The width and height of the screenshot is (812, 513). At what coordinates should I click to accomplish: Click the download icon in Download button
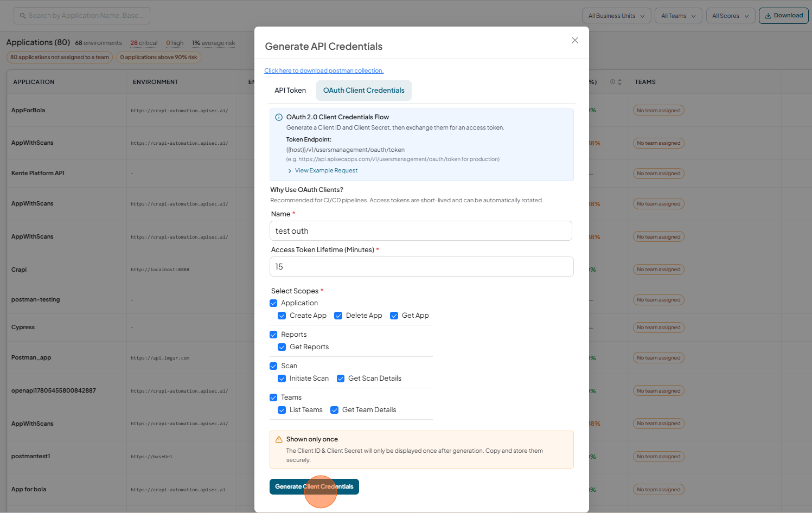pyautogui.click(x=768, y=16)
